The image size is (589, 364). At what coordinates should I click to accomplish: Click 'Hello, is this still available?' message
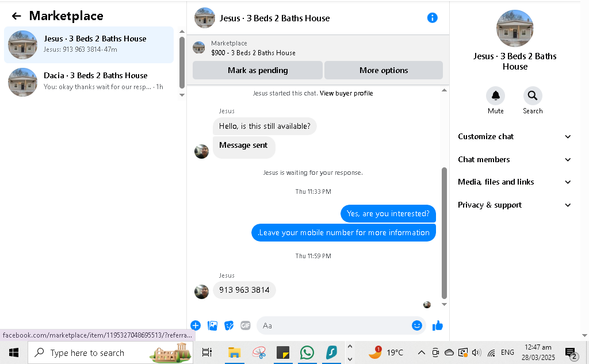tap(265, 126)
